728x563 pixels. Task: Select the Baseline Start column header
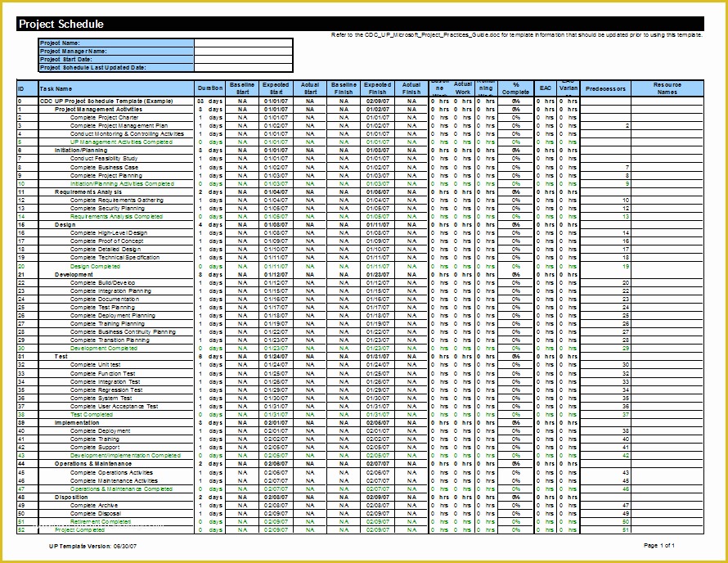(x=242, y=88)
